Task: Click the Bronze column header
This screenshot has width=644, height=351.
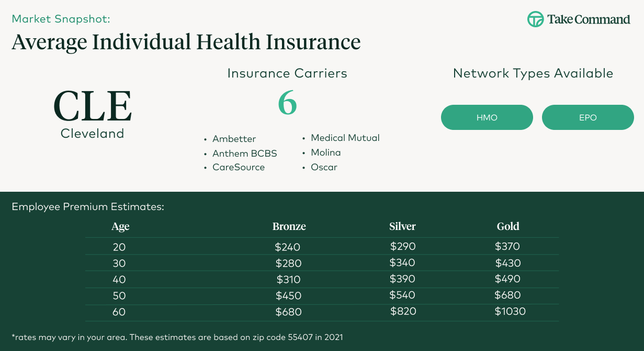Action: point(289,226)
